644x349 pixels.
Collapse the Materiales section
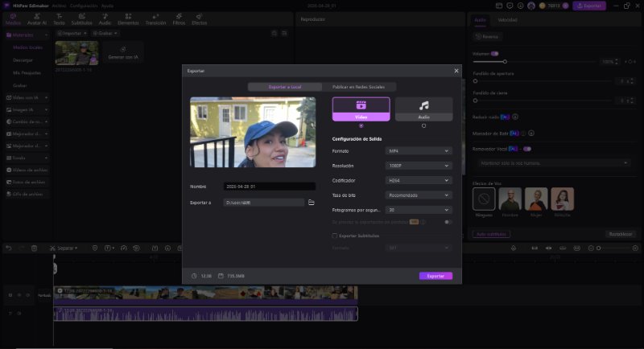click(x=46, y=35)
